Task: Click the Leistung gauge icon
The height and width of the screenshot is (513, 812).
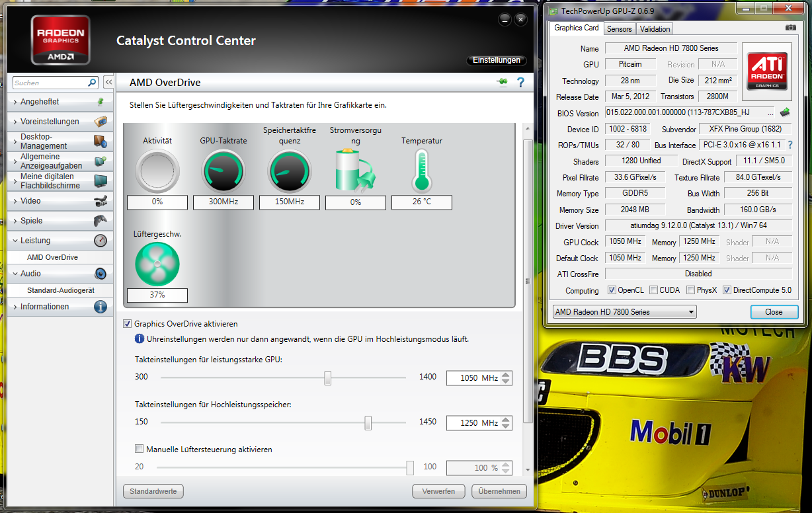Action: coord(100,241)
